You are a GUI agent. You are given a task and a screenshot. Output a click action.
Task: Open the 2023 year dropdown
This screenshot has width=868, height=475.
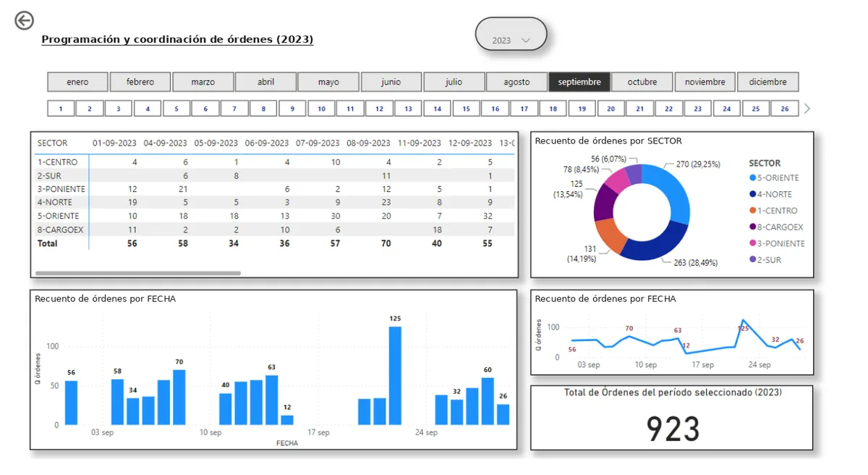511,34
